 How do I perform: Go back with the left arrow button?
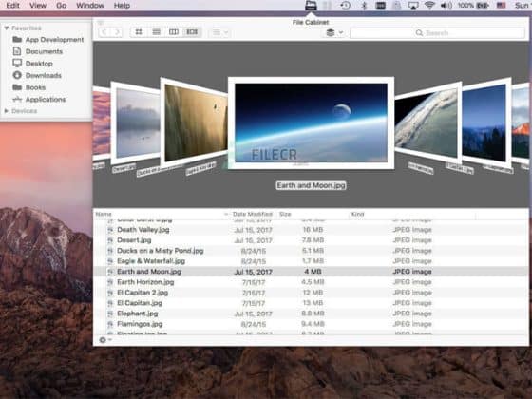pos(104,32)
